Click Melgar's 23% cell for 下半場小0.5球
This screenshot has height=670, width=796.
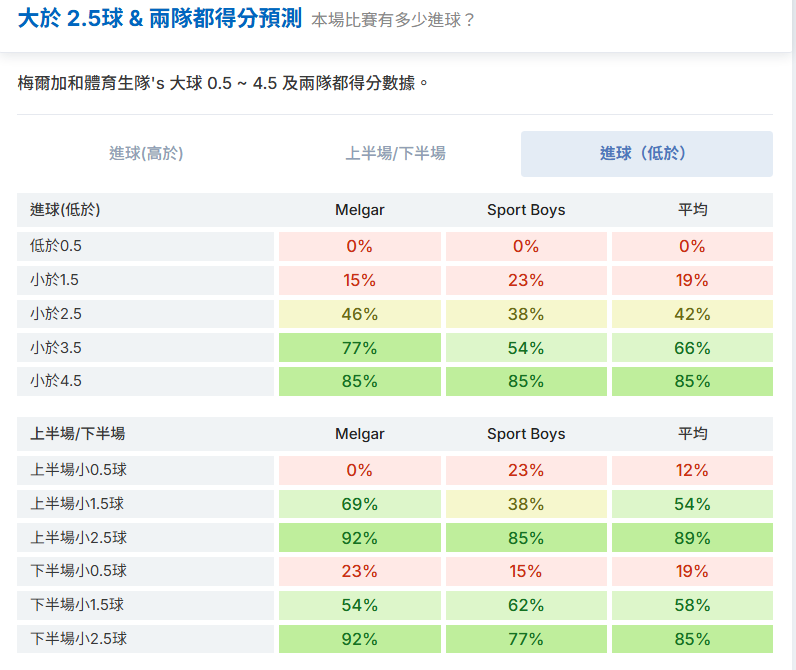pyautogui.click(x=359, y=571)
